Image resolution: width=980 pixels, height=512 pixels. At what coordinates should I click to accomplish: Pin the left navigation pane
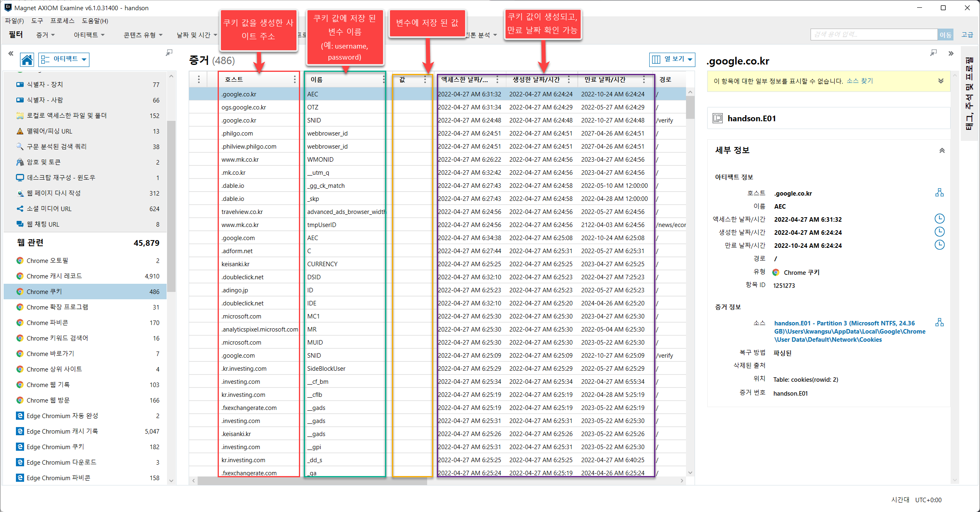point(169,53)
